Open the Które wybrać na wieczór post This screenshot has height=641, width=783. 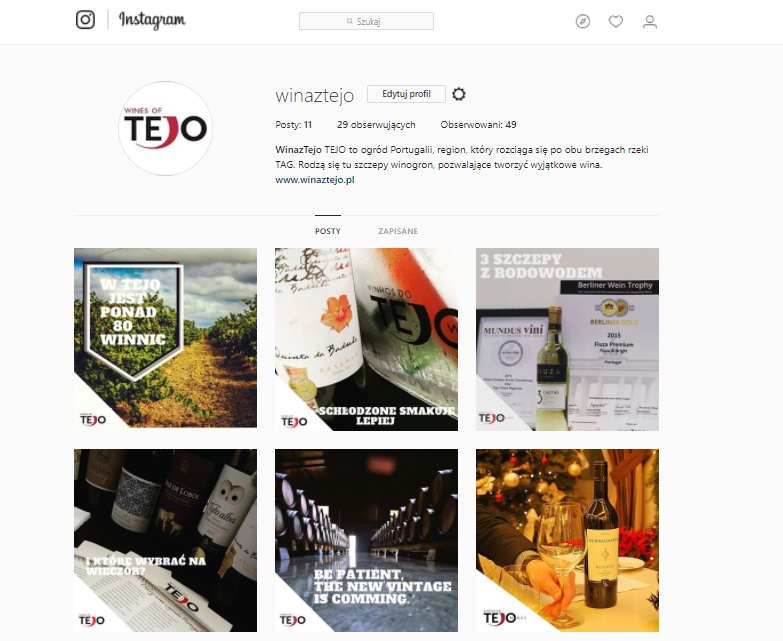165,541
